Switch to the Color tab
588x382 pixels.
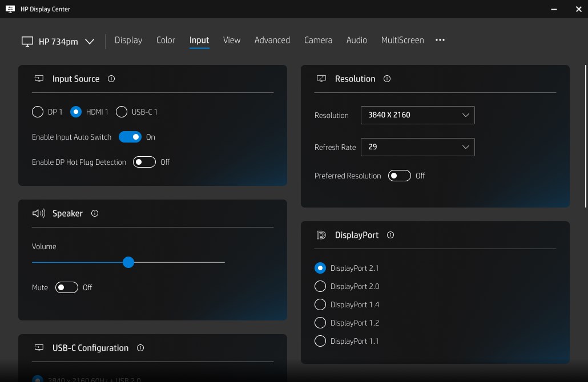click(166, 40)
